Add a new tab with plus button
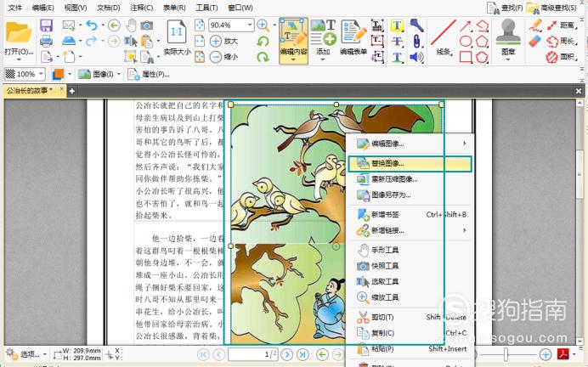This screenshot has width=588, height=367. pyautogui.click(x=72, y=91)
